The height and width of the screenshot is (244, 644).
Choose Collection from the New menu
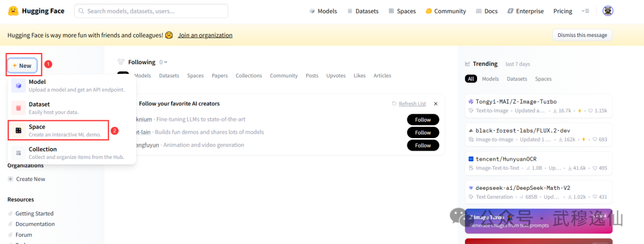click(x=72, y=152)
